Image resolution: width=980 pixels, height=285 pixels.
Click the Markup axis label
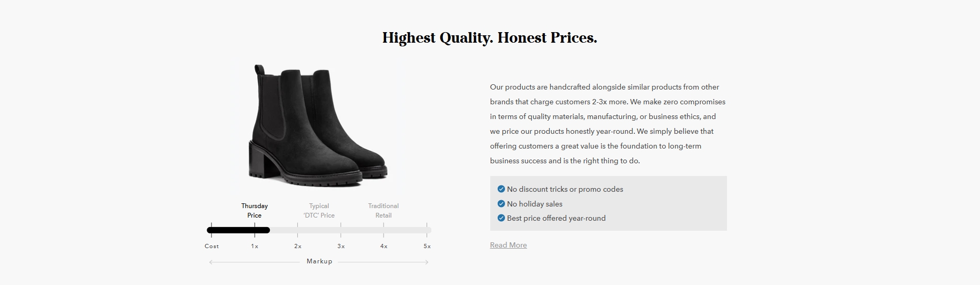point(319,261)
